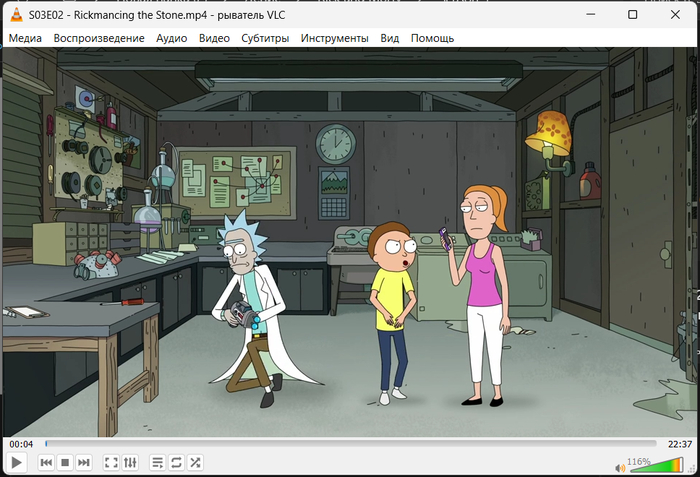Viewport: 700px width, 477px height.
Task: Click the playback seek bar
Action: point(350,444)
